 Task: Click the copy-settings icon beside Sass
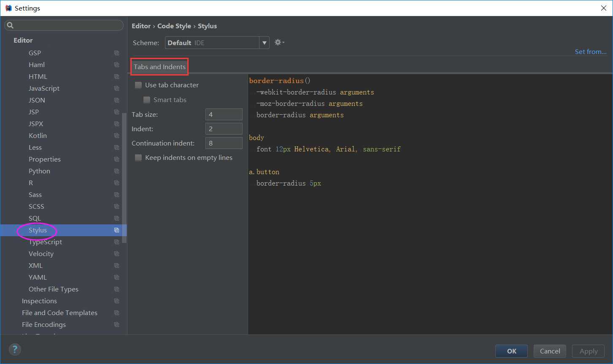pos(116,195)
